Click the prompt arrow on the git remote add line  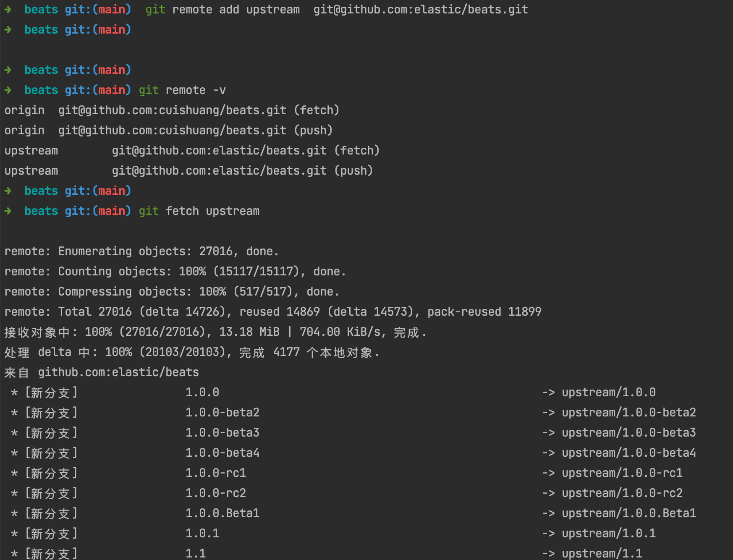coord(8,10)
